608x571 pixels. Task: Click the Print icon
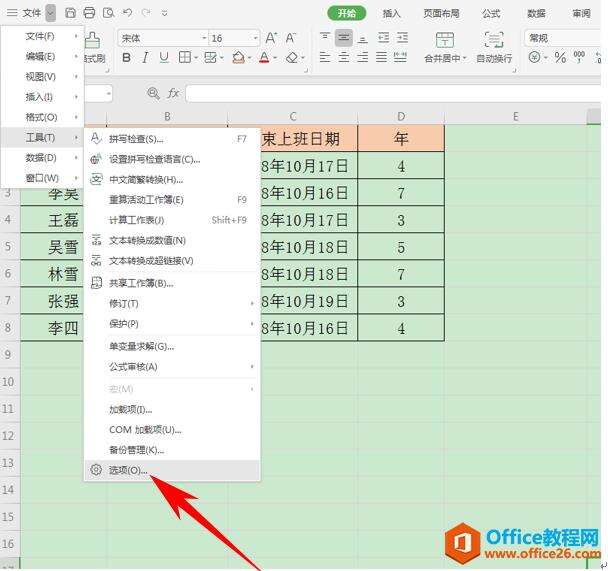89,13
